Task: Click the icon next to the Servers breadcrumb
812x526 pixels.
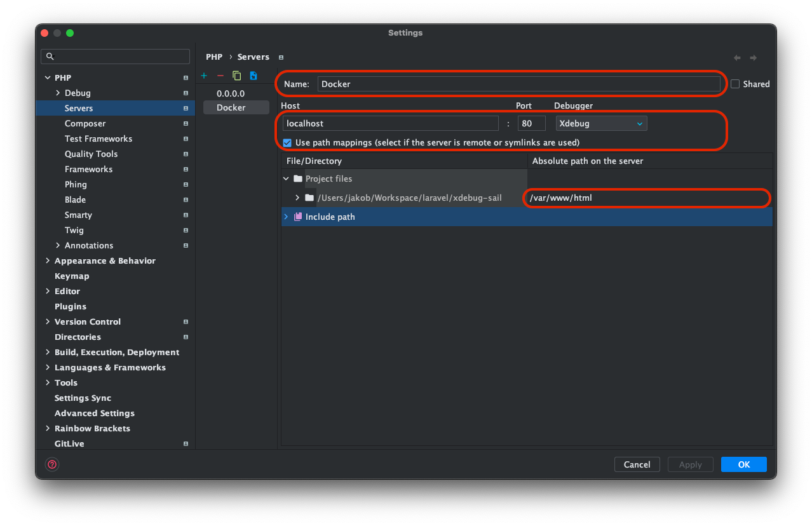Action: pyautogui.click(x=281, y=57)
